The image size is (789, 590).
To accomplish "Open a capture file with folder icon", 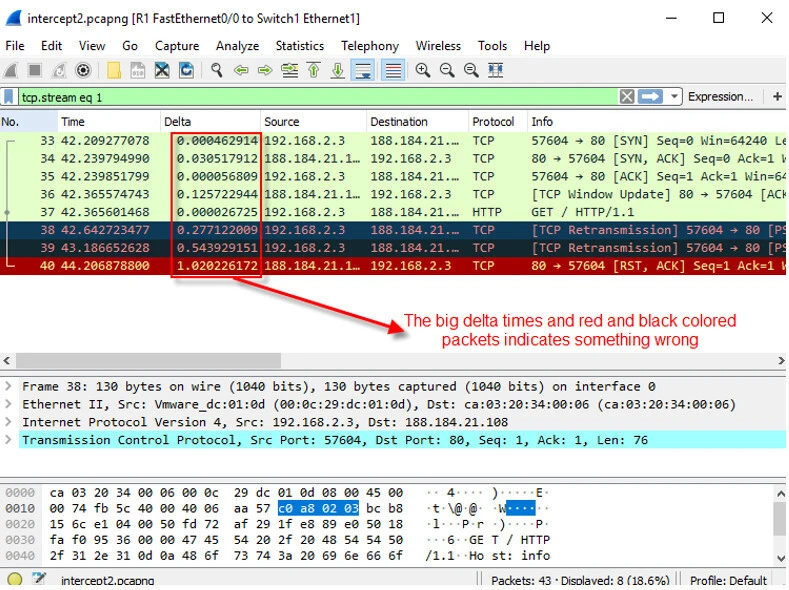I will point(114,70).
